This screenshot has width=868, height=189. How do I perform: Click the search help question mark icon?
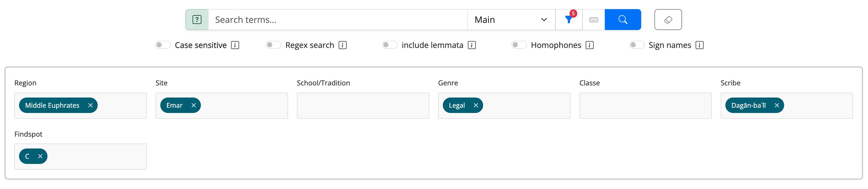[197, 20]
